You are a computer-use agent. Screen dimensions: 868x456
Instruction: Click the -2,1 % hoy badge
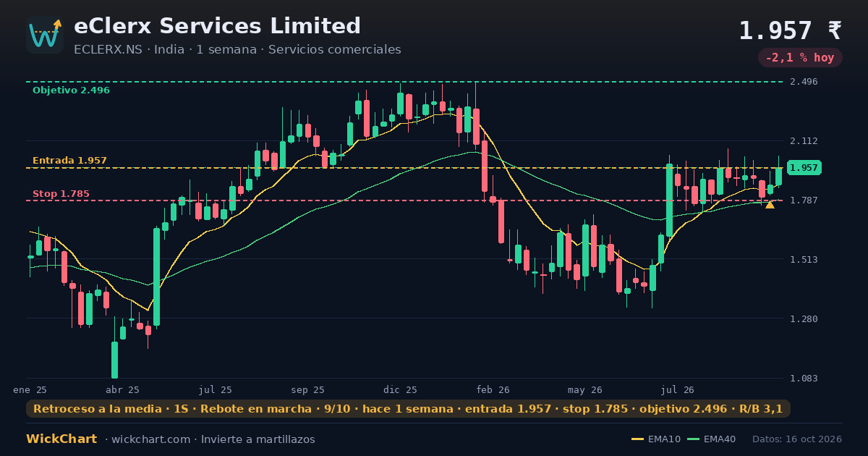pos(800,58)
